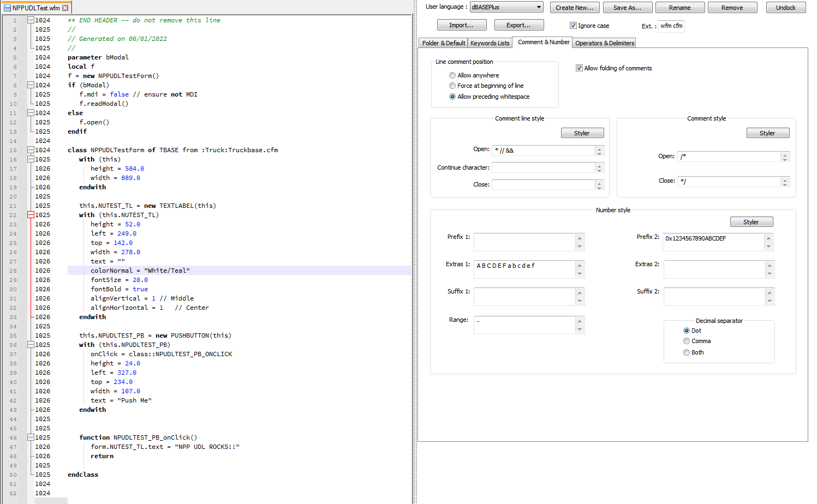Select the NPPUDLTest.wfm file tab
Viewport: 817px width, 504px height.
36,8
